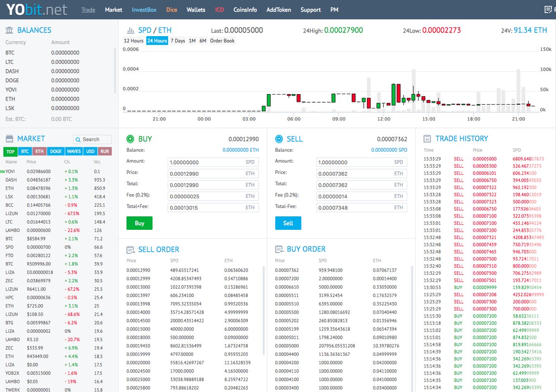556x392 pixels.
Task: Filter market by DOGE tab
Action: click(x=56, y=152)
